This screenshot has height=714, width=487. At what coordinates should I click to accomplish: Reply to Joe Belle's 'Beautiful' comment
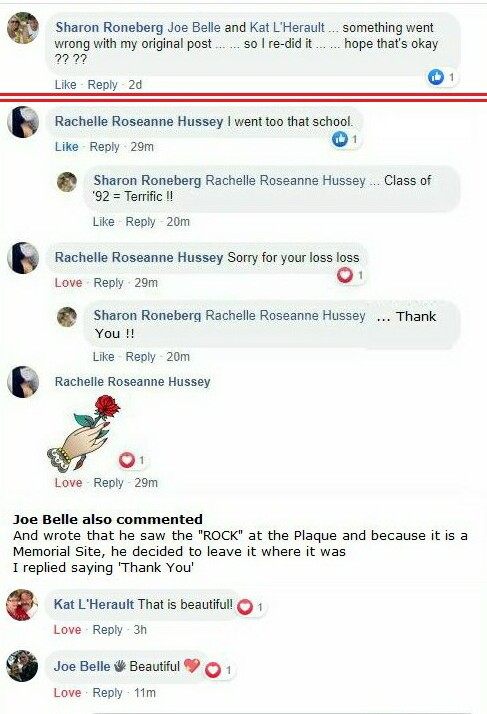tap(108, 693)
